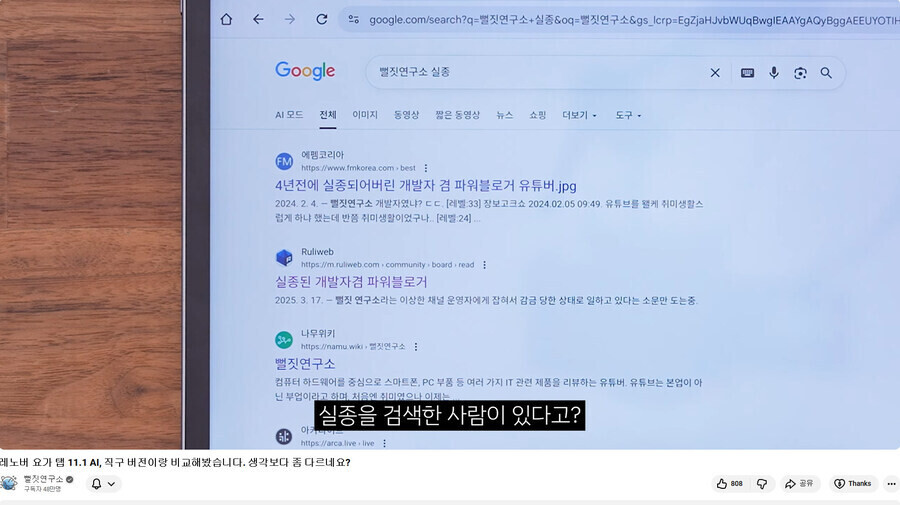Open more options for fmkorea result
Screen dimensions: 900x505
point(425,168)
